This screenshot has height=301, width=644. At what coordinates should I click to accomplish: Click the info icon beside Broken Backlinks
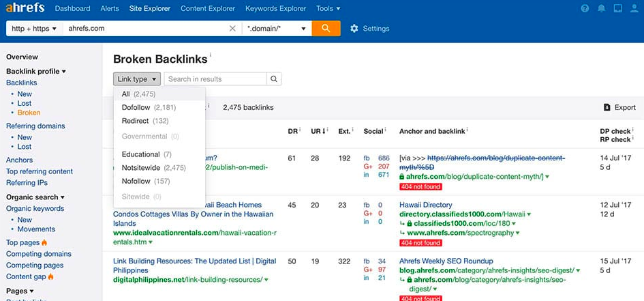pos(211,55)
